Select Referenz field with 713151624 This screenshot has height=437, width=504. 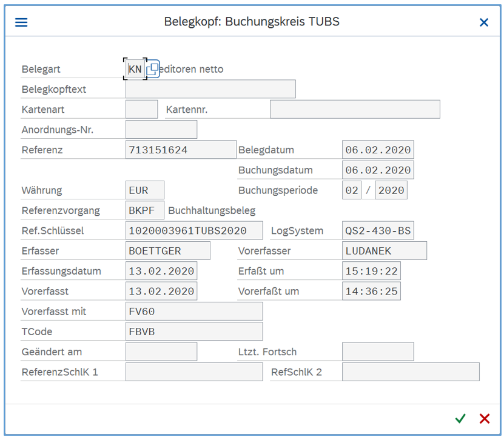pyautogui.click(x=181, y=150)
